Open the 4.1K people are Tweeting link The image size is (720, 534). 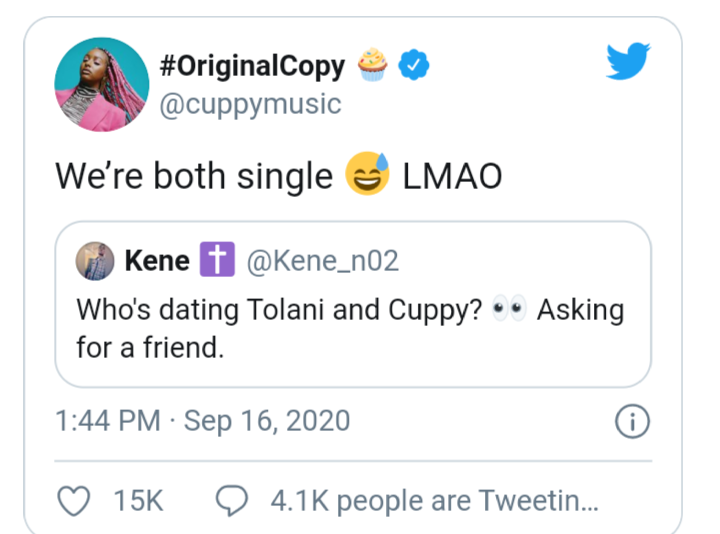(x=434, y=500)
